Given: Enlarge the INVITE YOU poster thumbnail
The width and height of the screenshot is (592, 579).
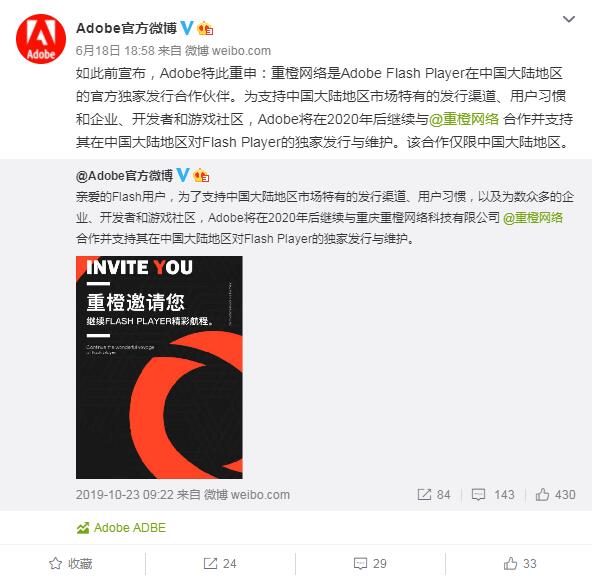Looking at the screenshot, I should click(x=159, y=367).
